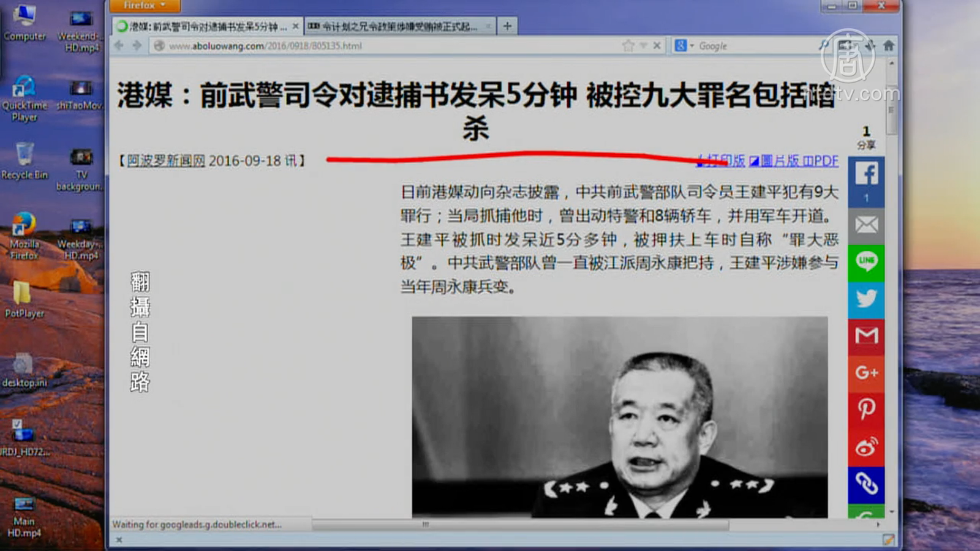Click the horizontal scrollbar at page bottom

521,525
